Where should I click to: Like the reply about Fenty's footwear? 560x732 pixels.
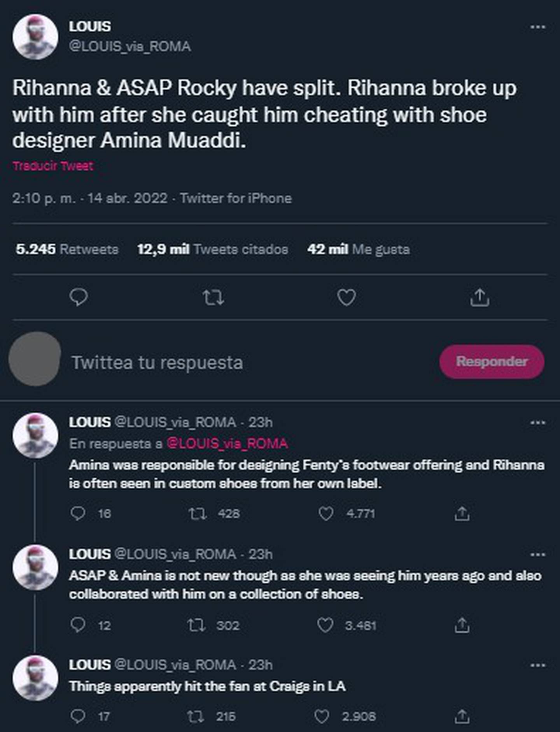click(326, 514)
